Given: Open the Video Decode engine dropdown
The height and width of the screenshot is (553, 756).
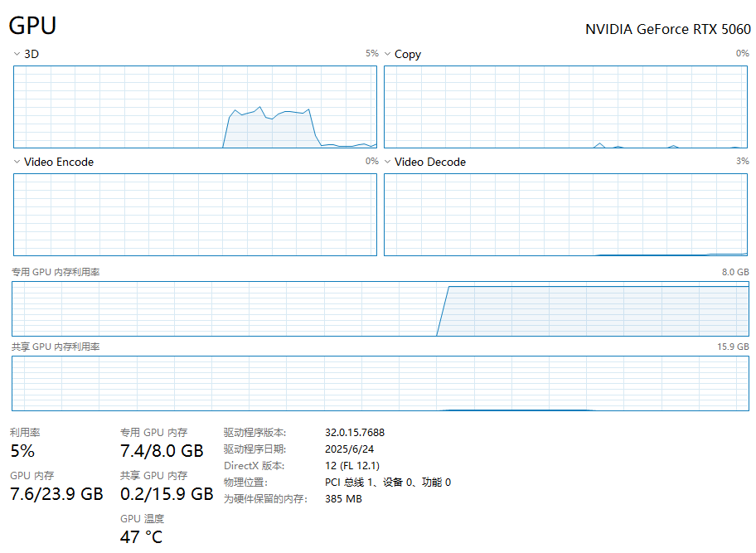Looking at the screenshot, I should point(387,162).
